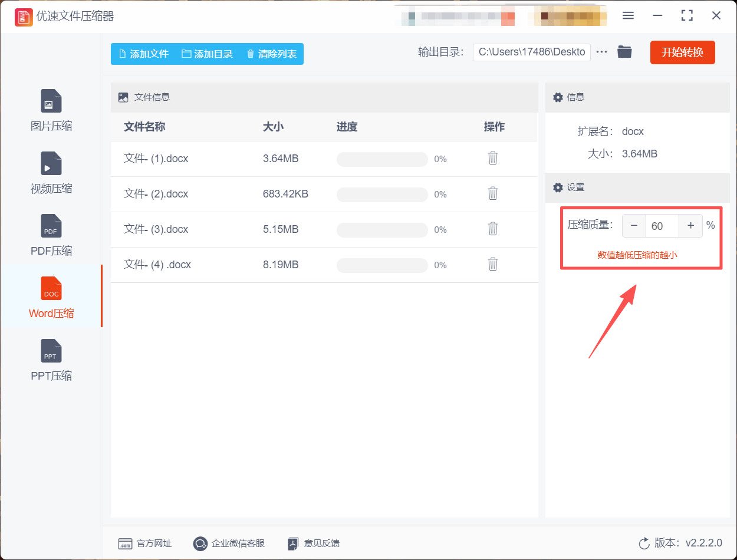
Task: Click the 进度 column header
Action: pos(347,127)
